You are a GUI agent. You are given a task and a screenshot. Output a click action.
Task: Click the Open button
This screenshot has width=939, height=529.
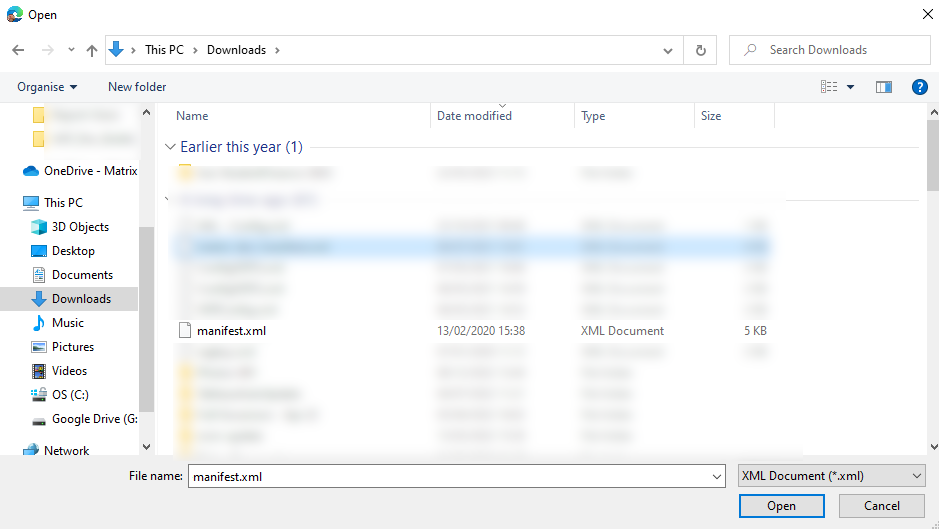pos(781,506)
